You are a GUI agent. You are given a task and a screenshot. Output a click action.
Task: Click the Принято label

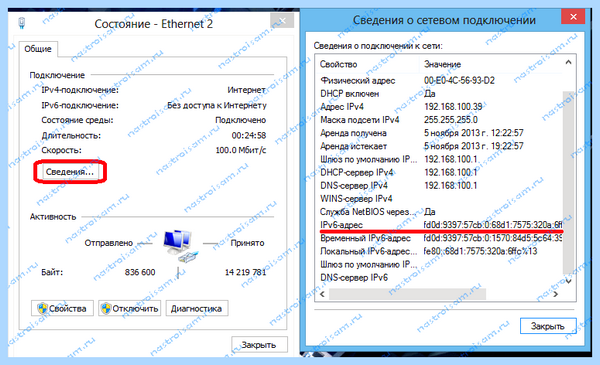[247, 243]
